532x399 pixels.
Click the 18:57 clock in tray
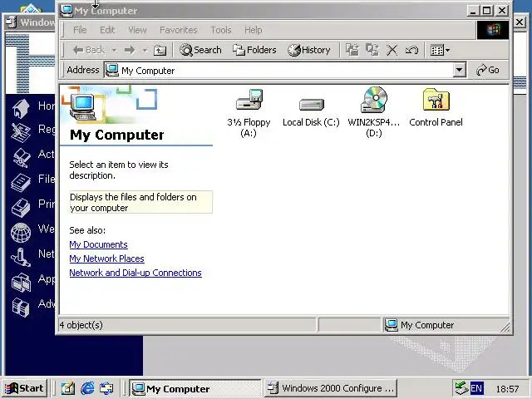(x=507, y=389)
